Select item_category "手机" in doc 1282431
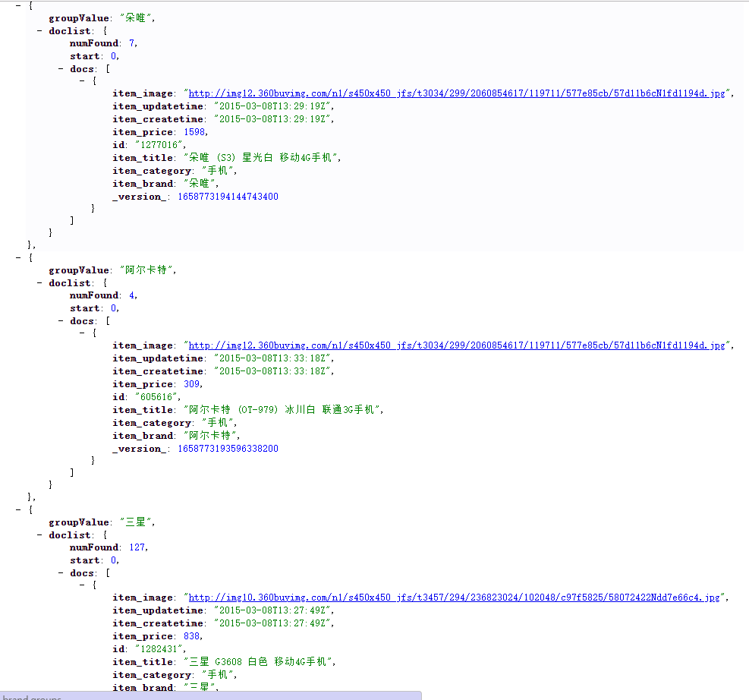This screenshot has height=700, width=749. tap(218, 675)
